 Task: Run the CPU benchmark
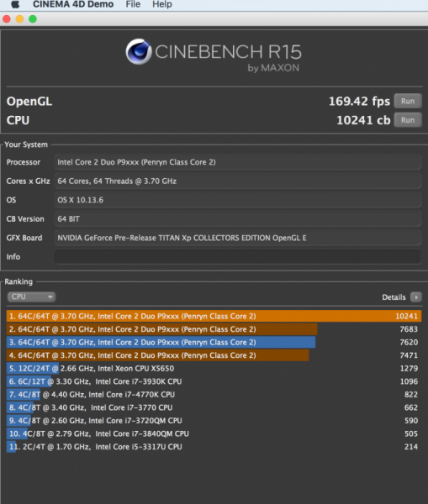tap(408, 120)
